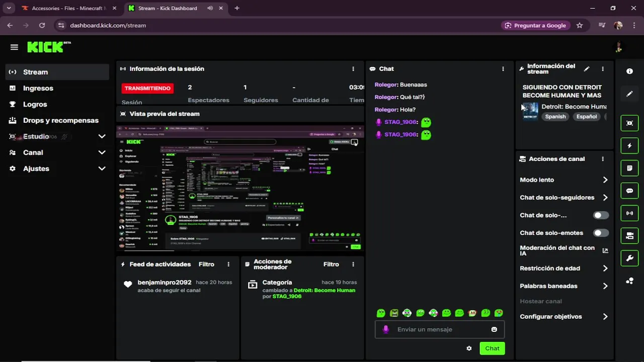Open Chat panel three-dot menu
Screen dimensions: 644x362
coord(503,69)
